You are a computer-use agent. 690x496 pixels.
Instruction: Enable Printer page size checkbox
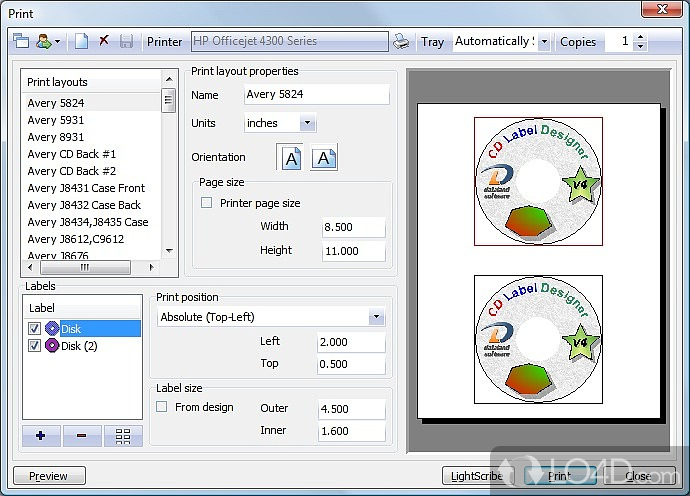click(207, 203)
